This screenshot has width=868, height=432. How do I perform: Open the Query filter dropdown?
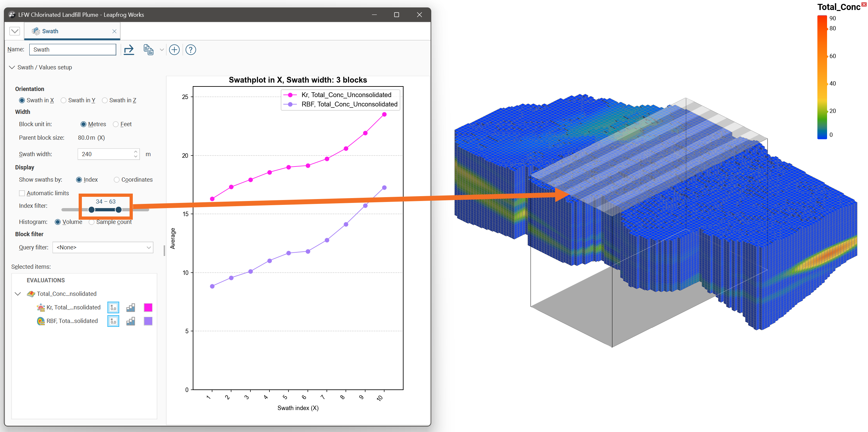[103, 247]
